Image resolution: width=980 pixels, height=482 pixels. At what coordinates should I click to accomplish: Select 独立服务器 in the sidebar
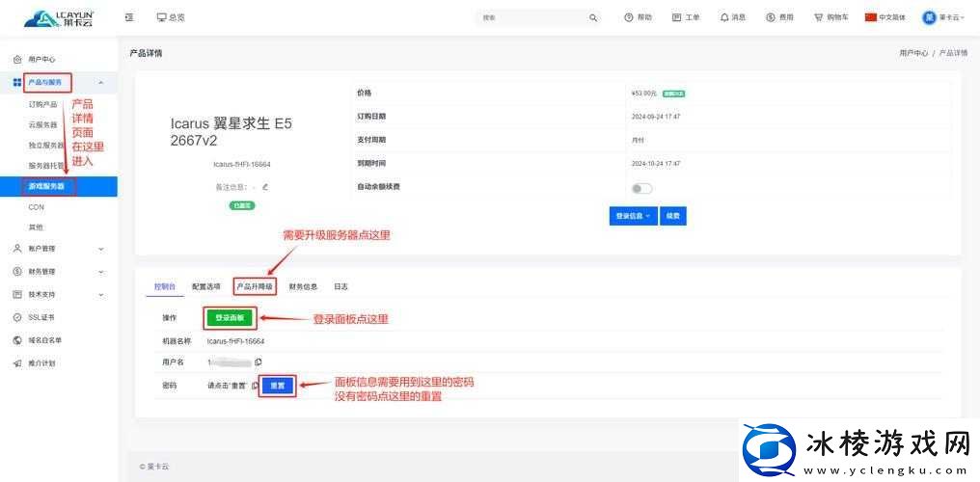click(x=46, y=146)
